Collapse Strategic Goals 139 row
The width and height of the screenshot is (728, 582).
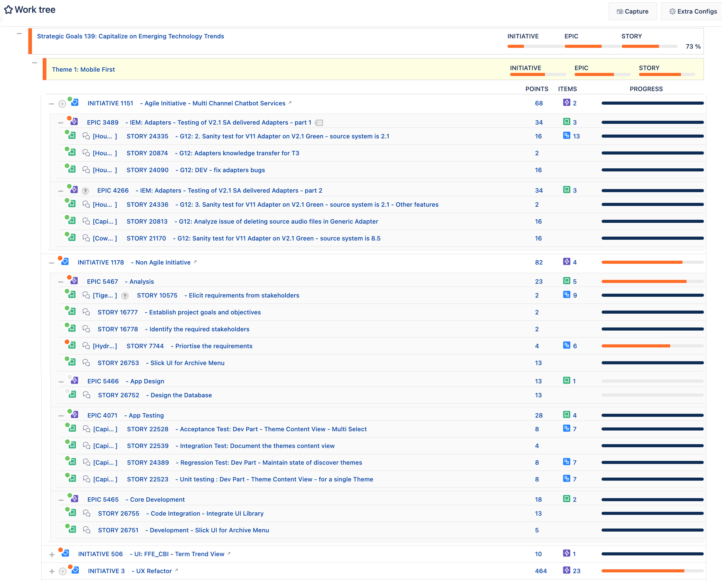pos(19,34)
